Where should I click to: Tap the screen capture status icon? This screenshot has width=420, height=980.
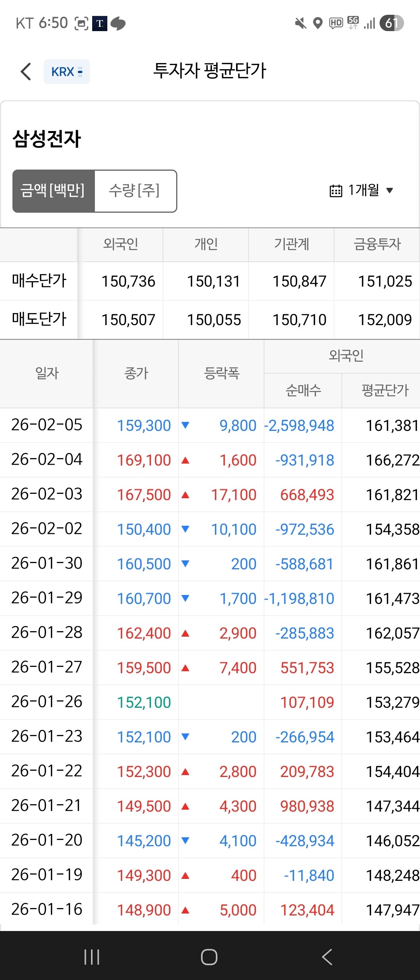click(x=81, y=24)
